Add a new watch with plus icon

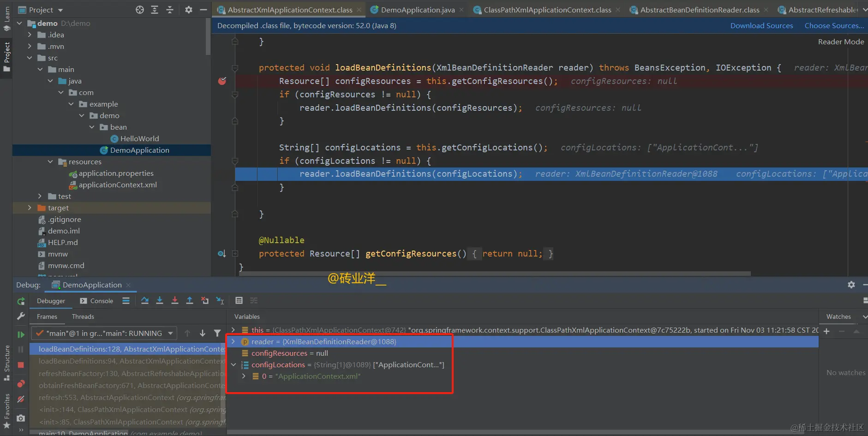(x=826, y=331)
